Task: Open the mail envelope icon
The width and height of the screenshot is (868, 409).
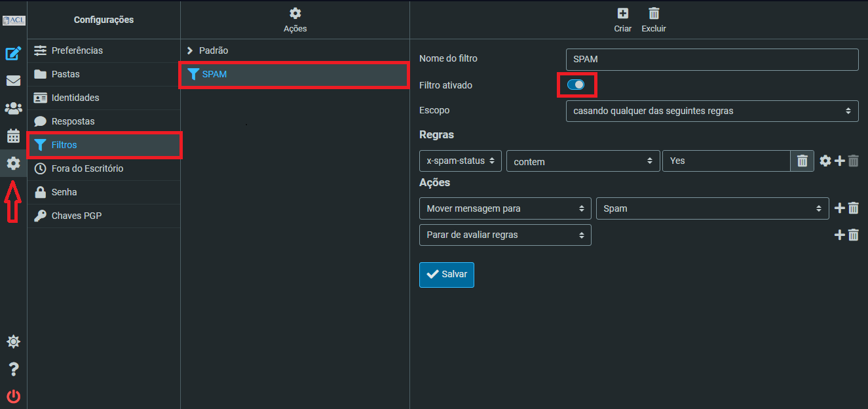Action: point(13,81)
